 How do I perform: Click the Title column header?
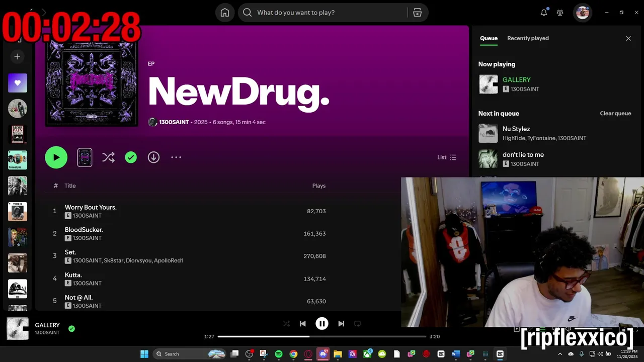tap(70, 186)
